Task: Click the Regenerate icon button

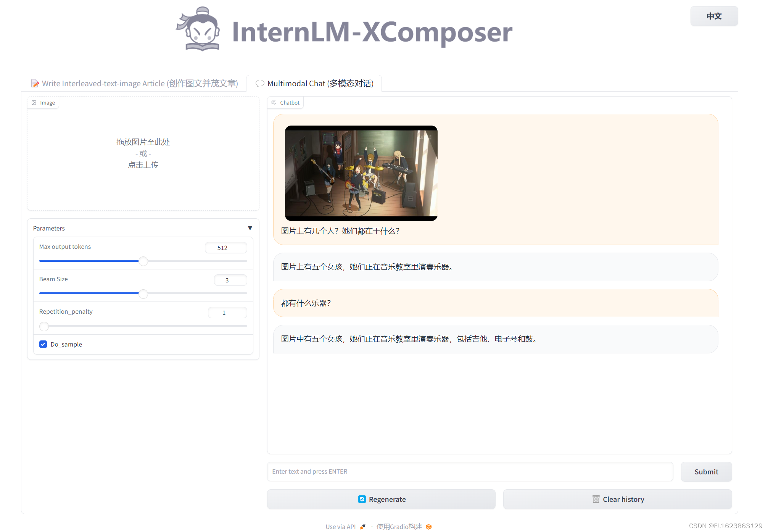Action: click(x=358, y=499)
